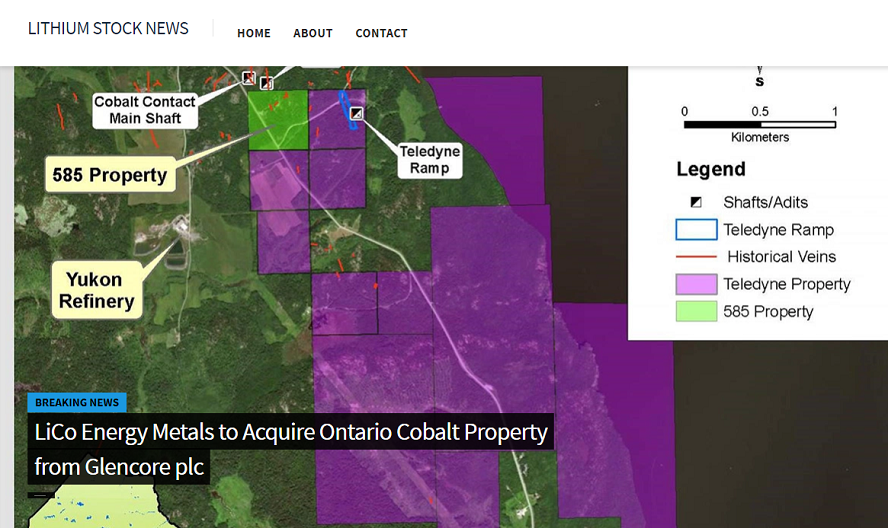Screen dimensions: 888x528
Task: Open the CONTACT page
Action: 381,33
